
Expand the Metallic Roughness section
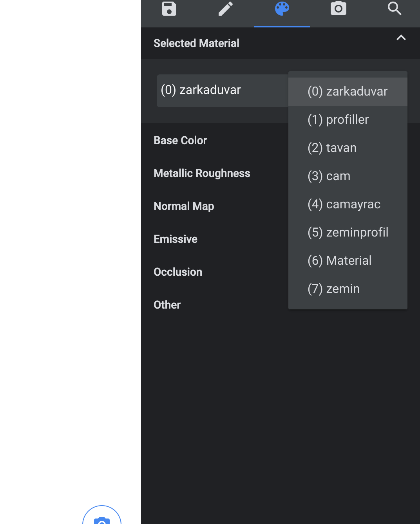coord(202,173)
